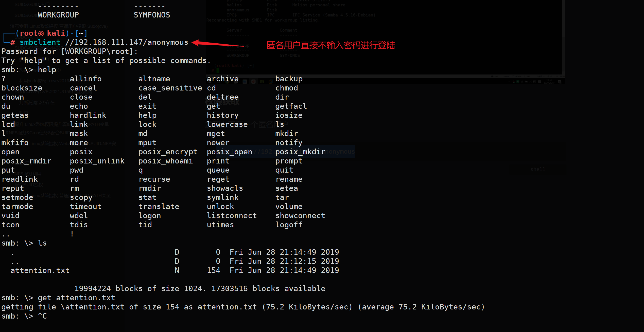The height and width of the screenshot is (332, 644).
Task: Click the SYMFONOS heading at top
Action: [x=152, y=15]
